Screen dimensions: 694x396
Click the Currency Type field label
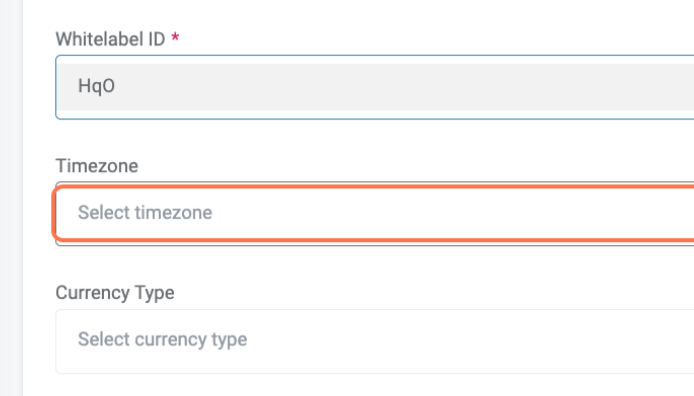click(115, 293)
